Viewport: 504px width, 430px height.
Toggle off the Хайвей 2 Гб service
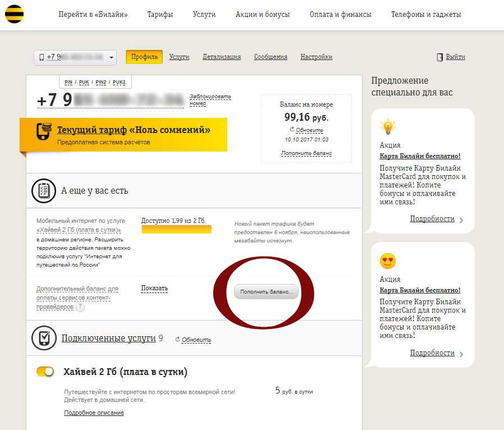coord(45,372)
